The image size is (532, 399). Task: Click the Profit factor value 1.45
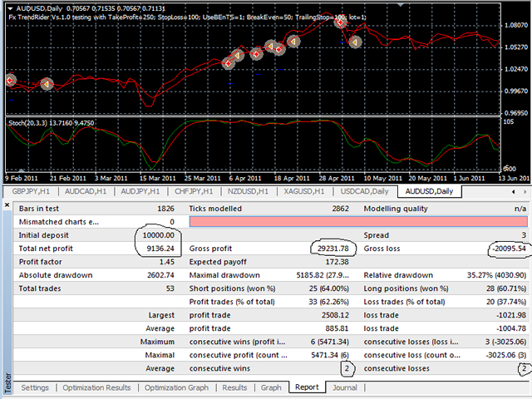click(x=166, y=262)
